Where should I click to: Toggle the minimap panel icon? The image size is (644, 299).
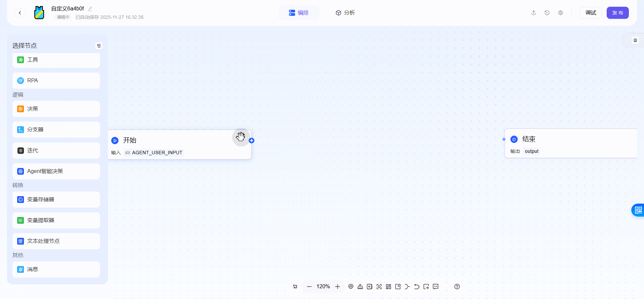pyautogui.click(x=398, y=287)
